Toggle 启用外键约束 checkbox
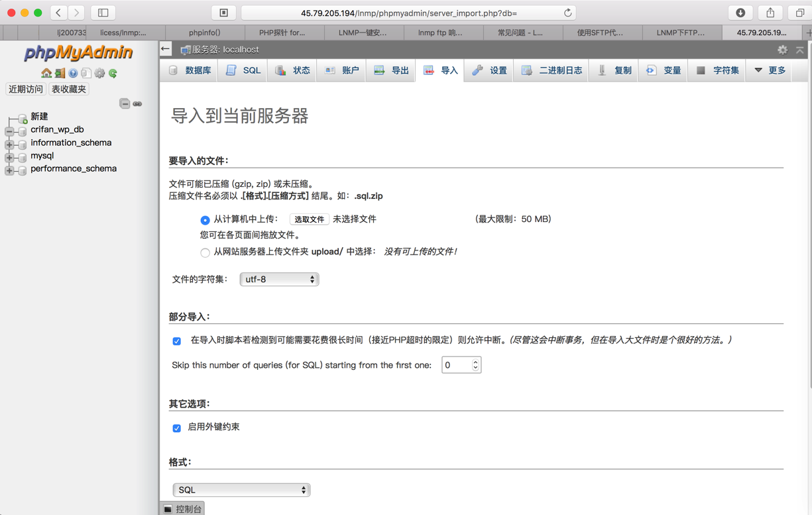The width and height of the screenshot is (812, 515). pyautogui.click(x=176, y=428)
